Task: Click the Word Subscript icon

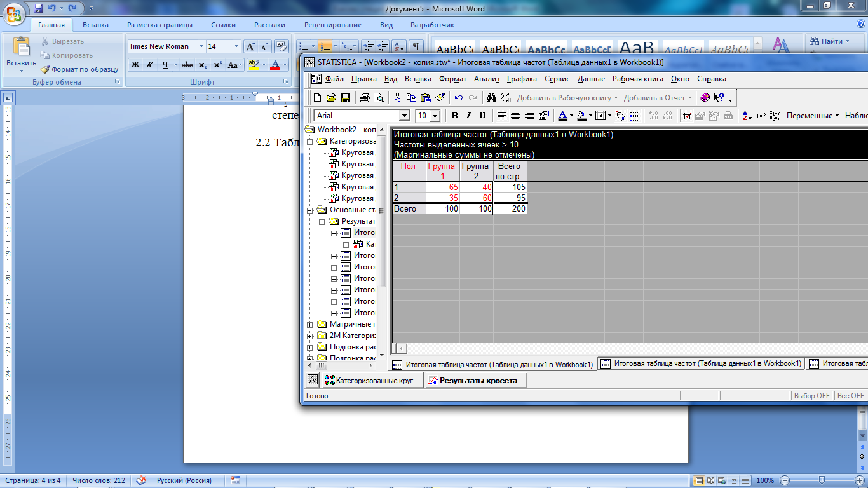Action: (202, 65)
